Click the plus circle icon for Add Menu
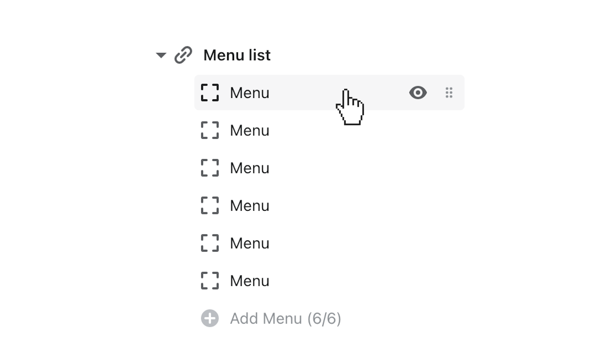Image resolution: width=613 pixels, height=364 pixels. [x=210, y=318]
